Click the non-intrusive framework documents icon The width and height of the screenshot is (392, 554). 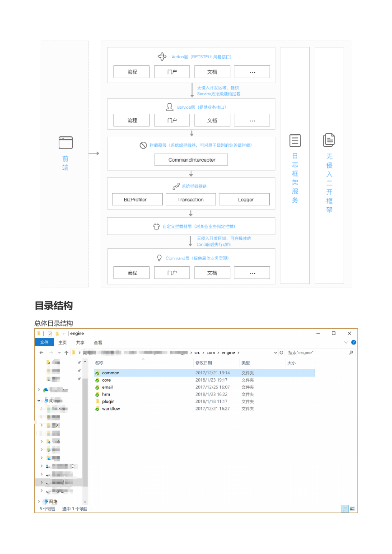pyautogui.click(x=329, y=140)
